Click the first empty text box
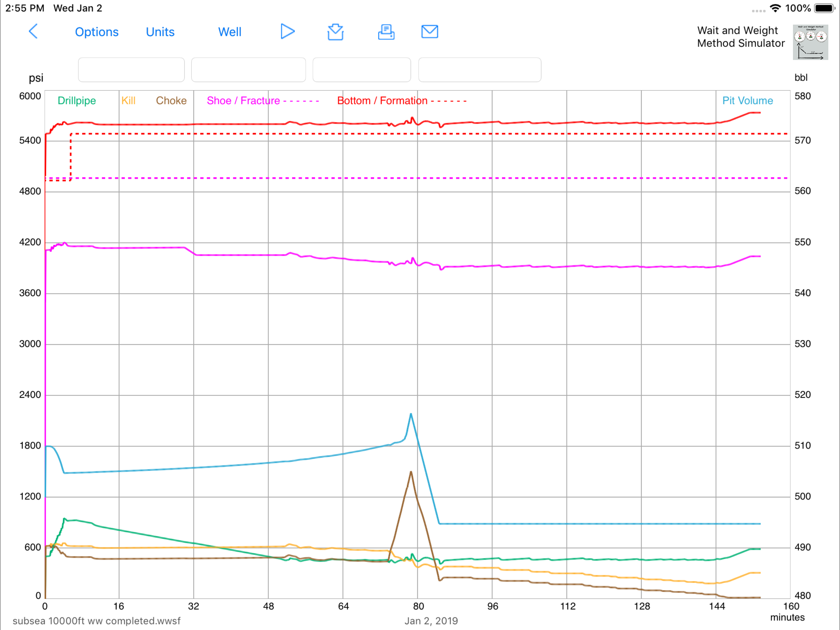Image resolution: width=840 pixels, height=630 pixels. pos(131,70)
